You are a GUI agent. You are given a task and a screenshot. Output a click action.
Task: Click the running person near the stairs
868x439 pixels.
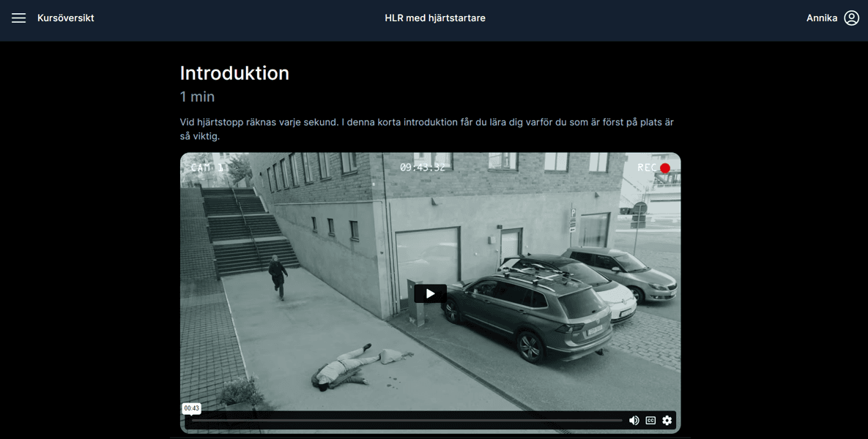click(x=278, y=275)
